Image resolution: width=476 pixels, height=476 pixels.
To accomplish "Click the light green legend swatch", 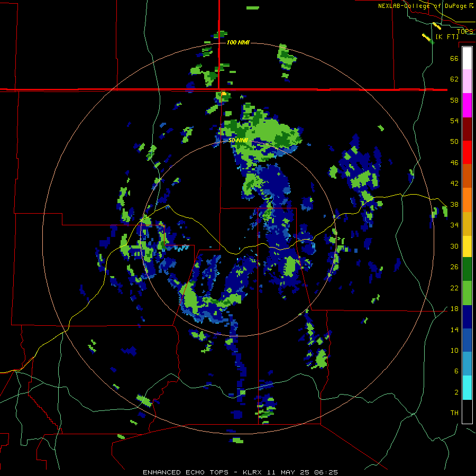I will (x=467, y=293).
